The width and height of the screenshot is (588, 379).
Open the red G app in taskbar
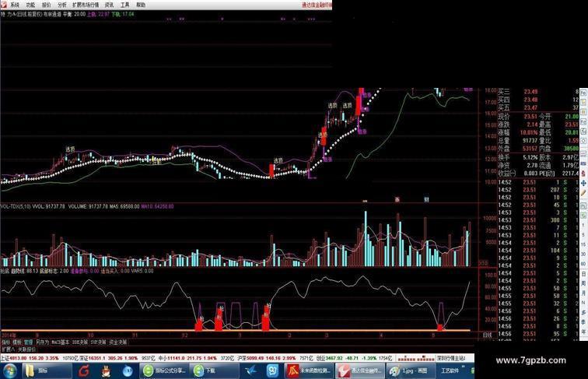pyautogui.click(x=84, y=371)
